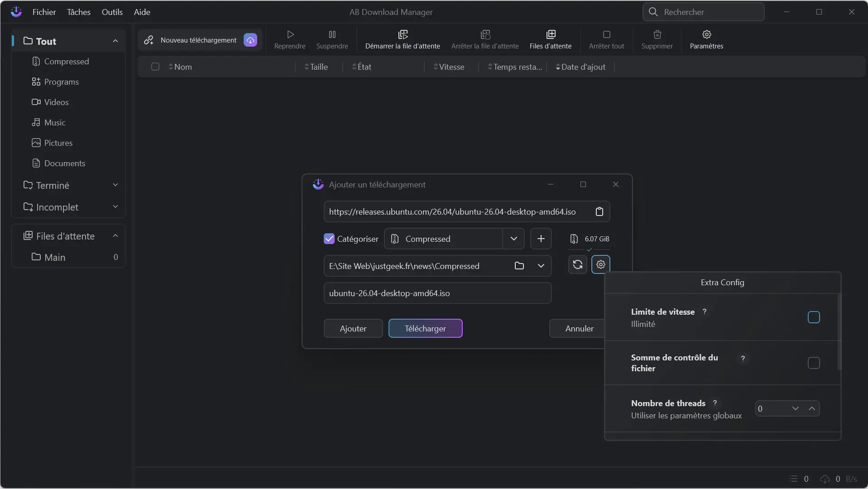Viewport: 868px width, 489px height.
Task: Click the folder browse icon in path field
Action: pyautogui.click(x=519, y=266)
